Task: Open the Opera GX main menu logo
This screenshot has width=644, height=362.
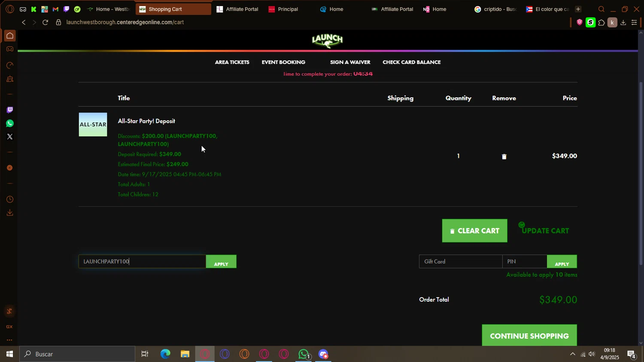Action: coord(10,9)
